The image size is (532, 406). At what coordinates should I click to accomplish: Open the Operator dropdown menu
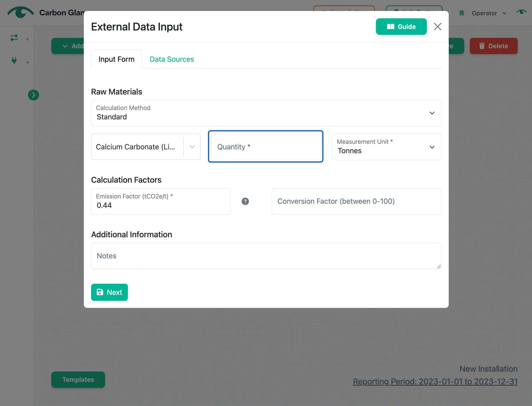[x=489, y=13]
